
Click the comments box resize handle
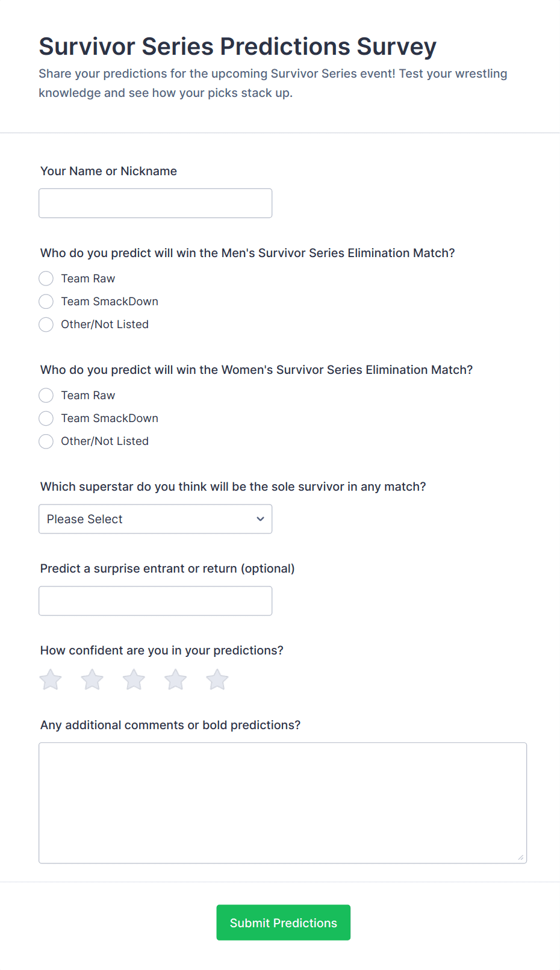pyautogui.click(x=521, y=857)
